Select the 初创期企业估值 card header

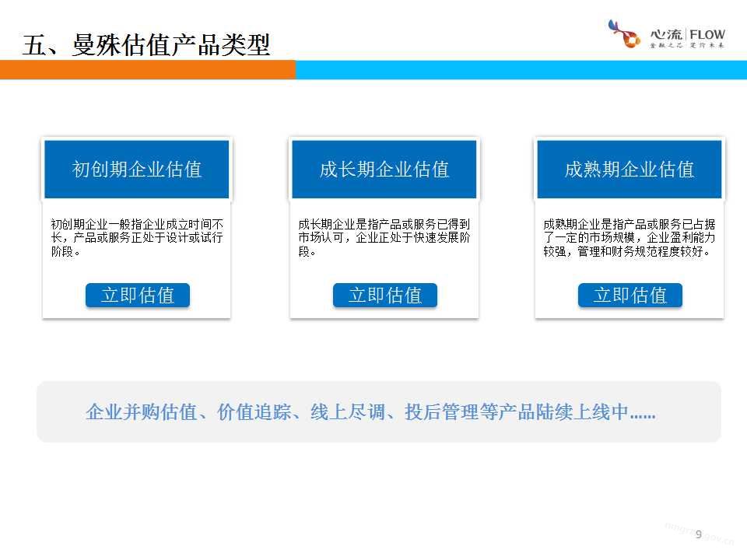(137, 169)
